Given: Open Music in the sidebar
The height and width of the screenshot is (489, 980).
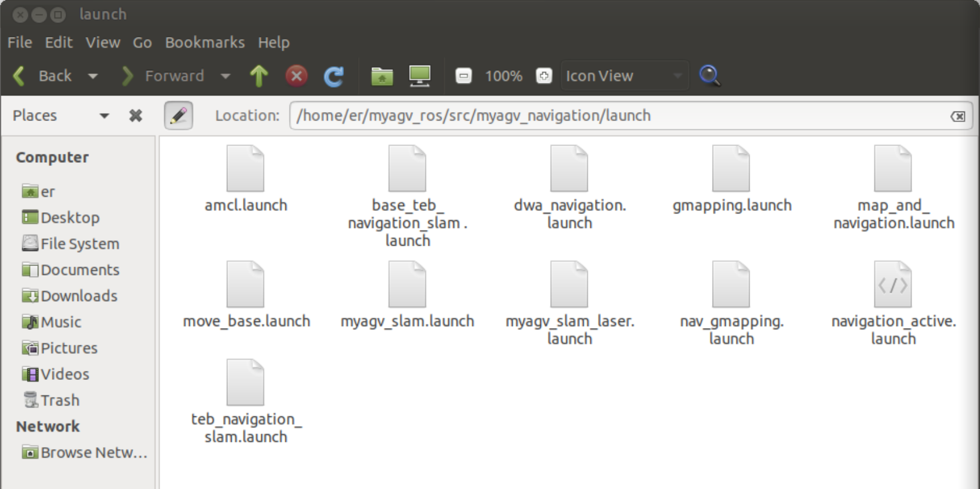Looking at the screenshot, I should click(x=51, y=322).
